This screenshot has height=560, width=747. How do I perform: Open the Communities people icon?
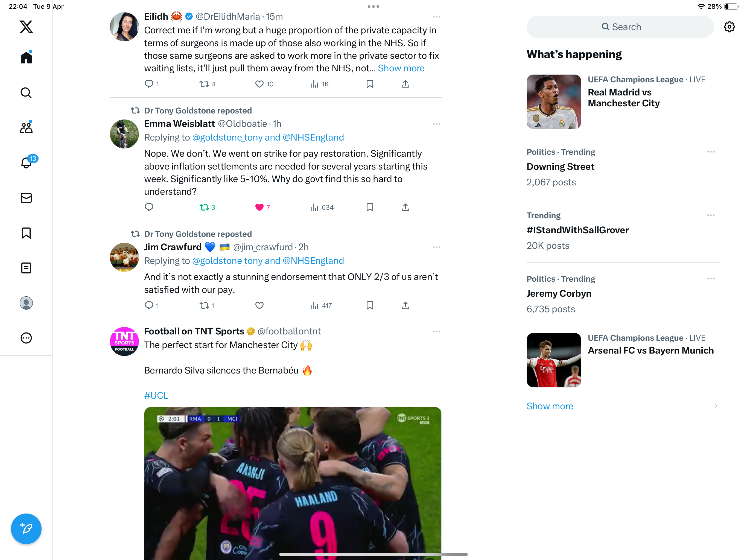tap(26, 127)
